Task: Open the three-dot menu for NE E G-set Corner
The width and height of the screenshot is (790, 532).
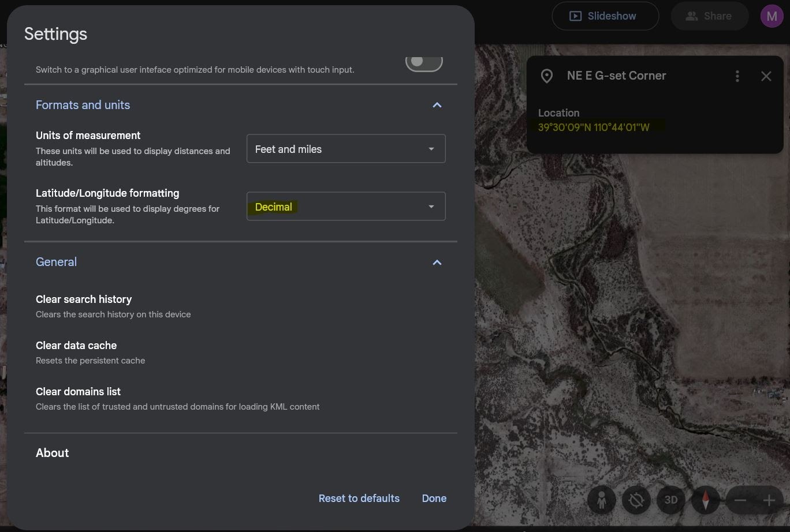Action: [x=737, y=76]
